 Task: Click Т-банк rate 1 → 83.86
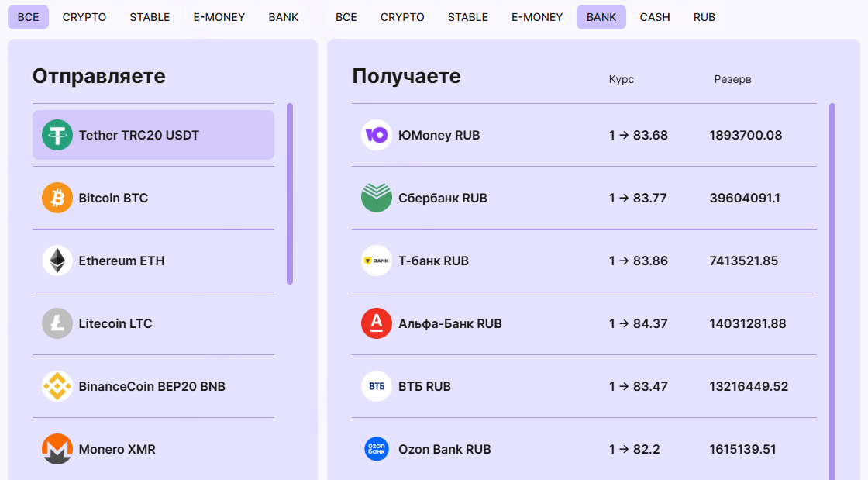tap(639, 261)
